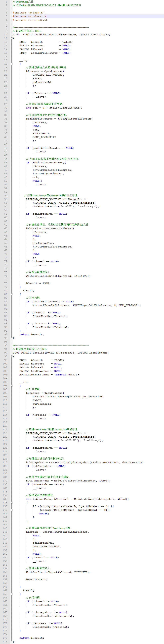Collapse the for loop block at line 138

coord(11,503)
